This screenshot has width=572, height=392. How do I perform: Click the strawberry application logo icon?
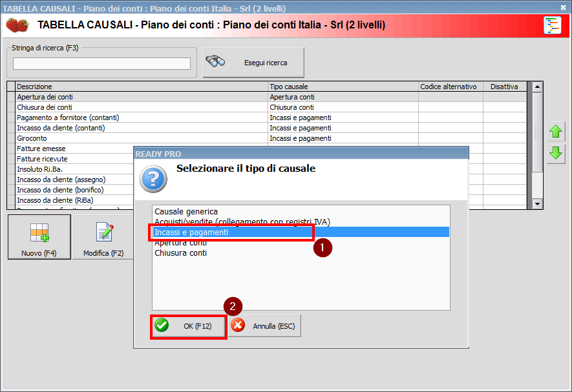click(x=17, y=25)
